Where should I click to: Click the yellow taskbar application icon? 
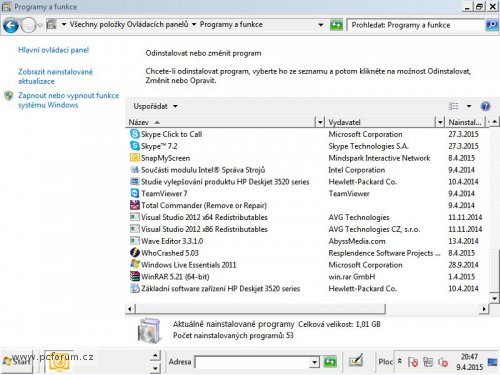[x=59, y=362]
